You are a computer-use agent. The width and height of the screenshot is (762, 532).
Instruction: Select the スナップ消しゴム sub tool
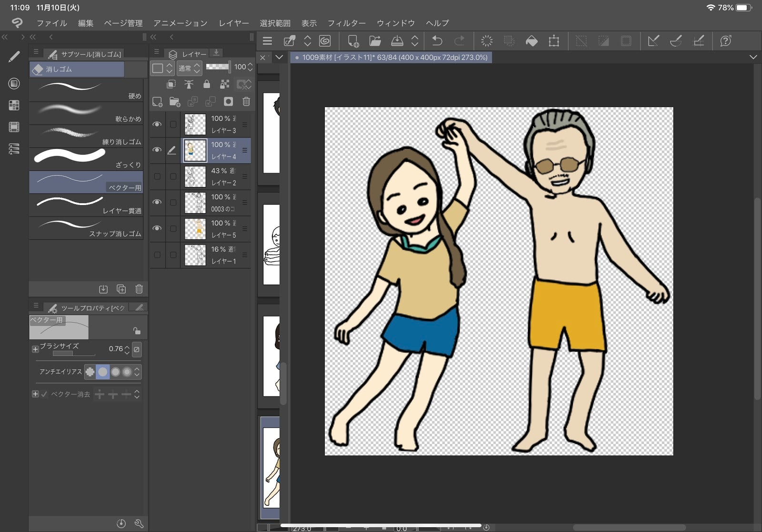point(86,228)
